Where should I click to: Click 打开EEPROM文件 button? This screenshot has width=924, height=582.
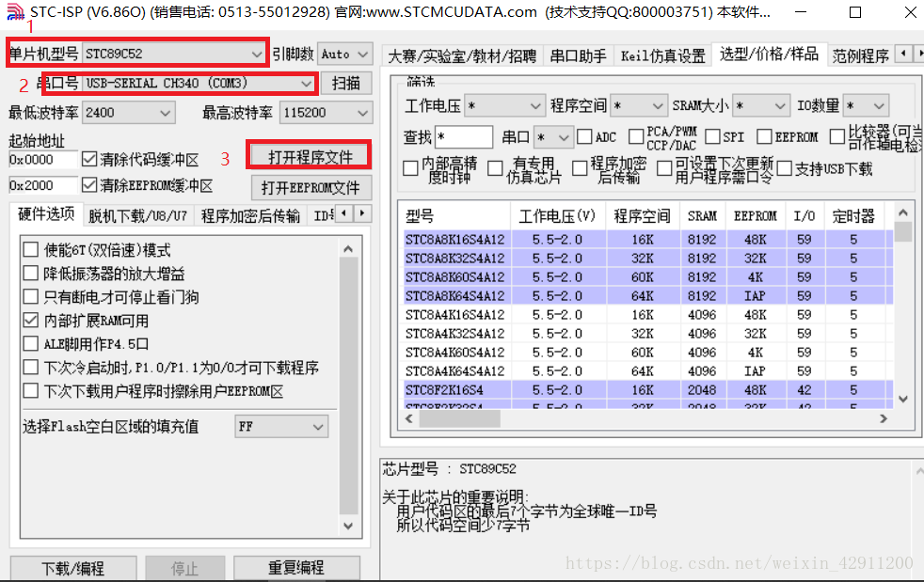click(311, 188)
